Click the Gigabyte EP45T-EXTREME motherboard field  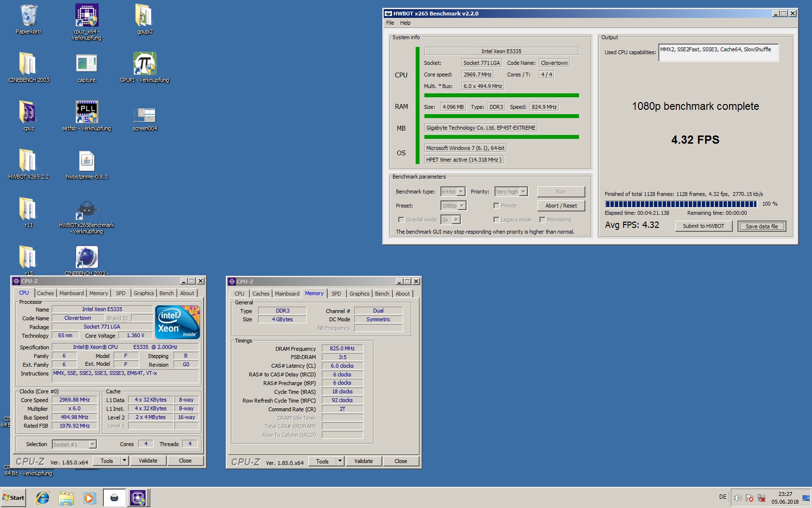coord(481,128)
